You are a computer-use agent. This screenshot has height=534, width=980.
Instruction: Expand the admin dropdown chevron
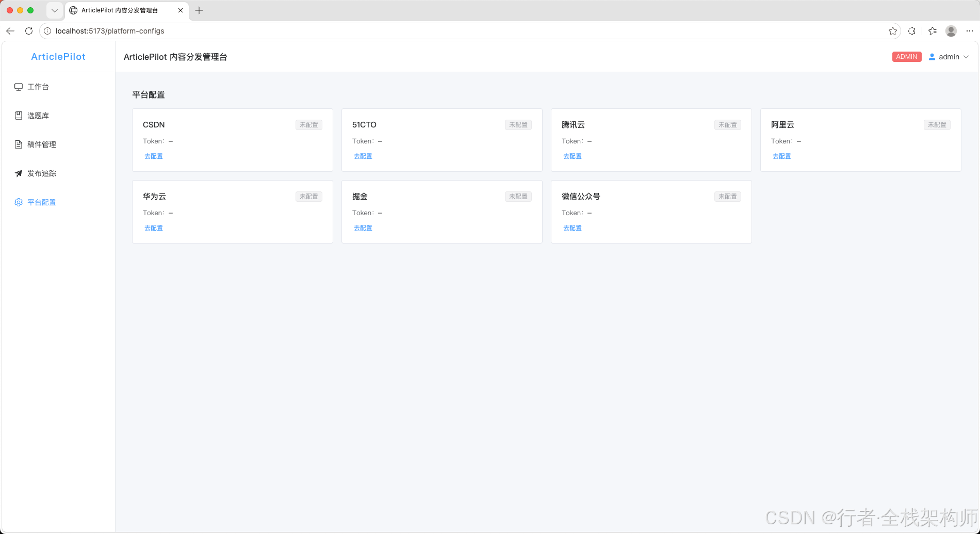[966, 57]
